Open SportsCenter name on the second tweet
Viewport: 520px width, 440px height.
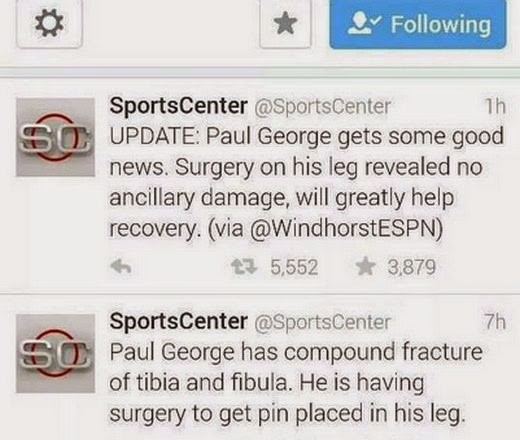coord(178,322)
